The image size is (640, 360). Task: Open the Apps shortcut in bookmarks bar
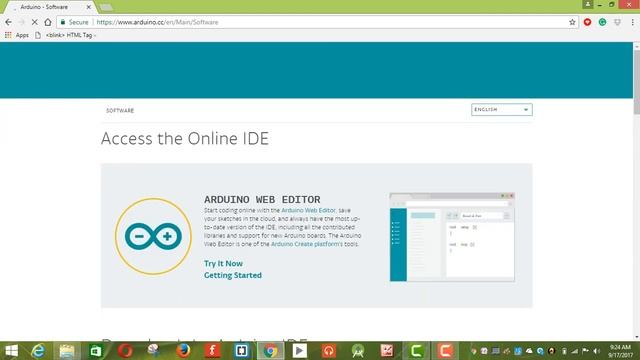tap(17, 35)
